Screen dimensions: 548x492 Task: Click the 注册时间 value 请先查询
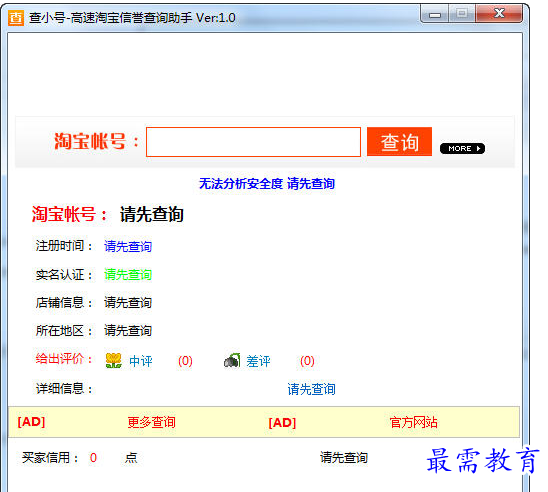[128, 246]
